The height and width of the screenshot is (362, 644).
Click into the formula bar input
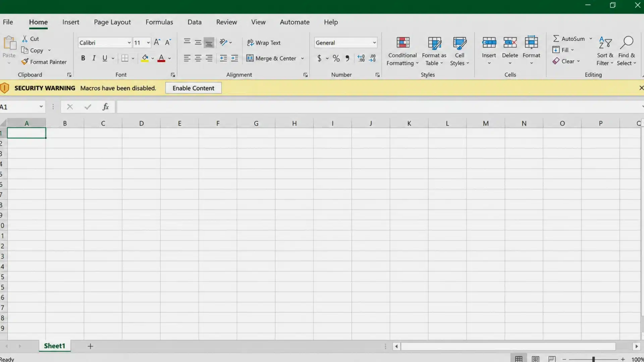[x=379, y=107]
